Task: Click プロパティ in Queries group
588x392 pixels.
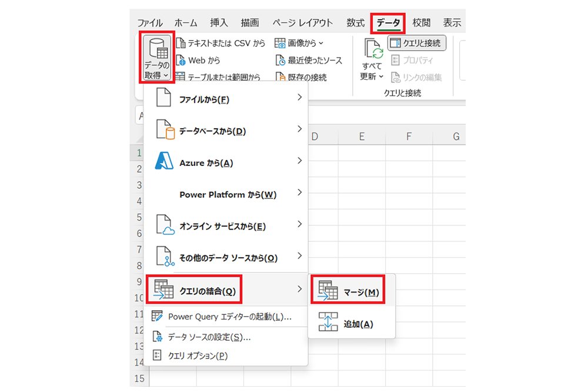Action: [412, 60]
